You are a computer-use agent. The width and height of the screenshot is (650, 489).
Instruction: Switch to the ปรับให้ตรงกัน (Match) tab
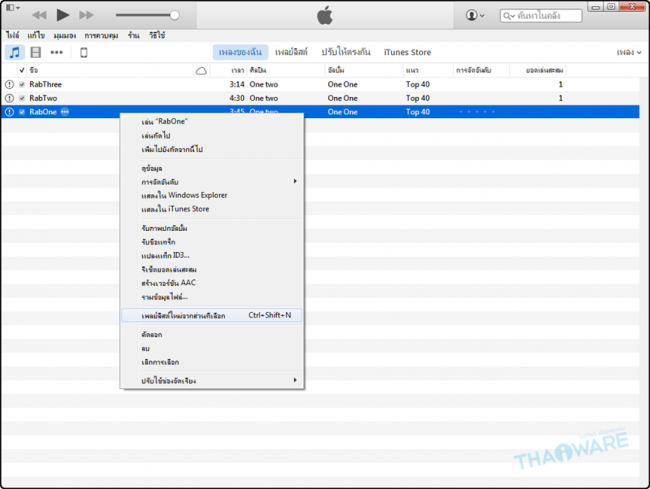coord(346,52)
